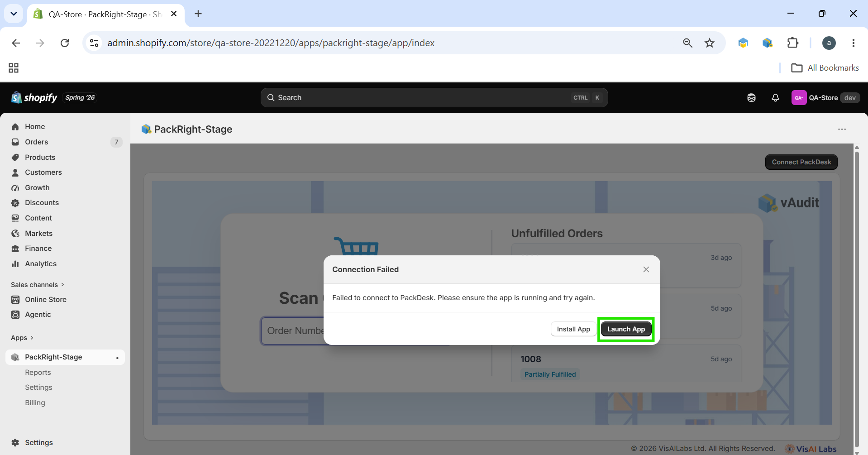The height and width of the screenshot is (455, 868).
Task: View site information icon in address bar
Action: [x=94, y=43]
